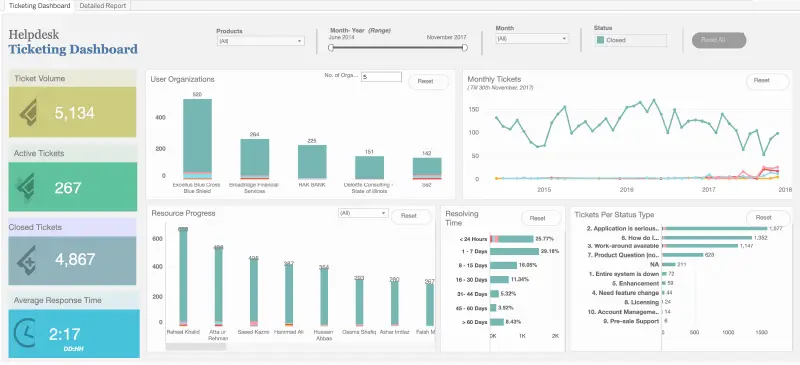Click the '9. Pre-sale Support' label
The width and height of the screenshot is (800, 365).
(631, 321)
